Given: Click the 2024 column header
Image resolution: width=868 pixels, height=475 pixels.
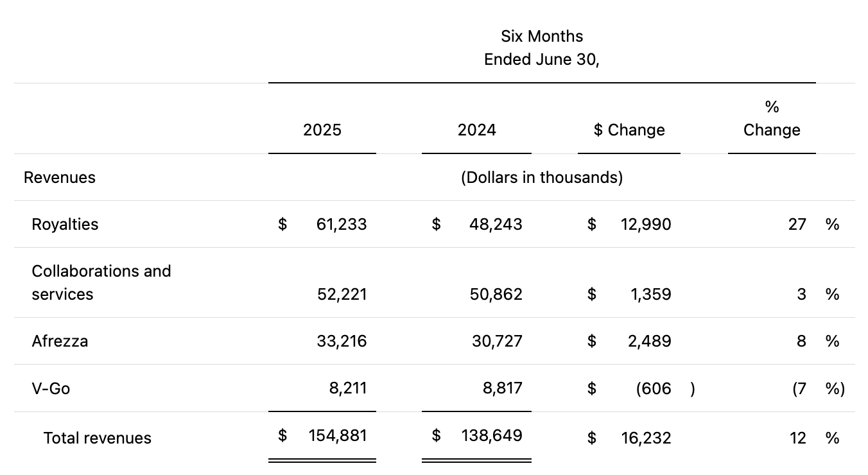Looking at the screenshot, I should pos(476,130).
